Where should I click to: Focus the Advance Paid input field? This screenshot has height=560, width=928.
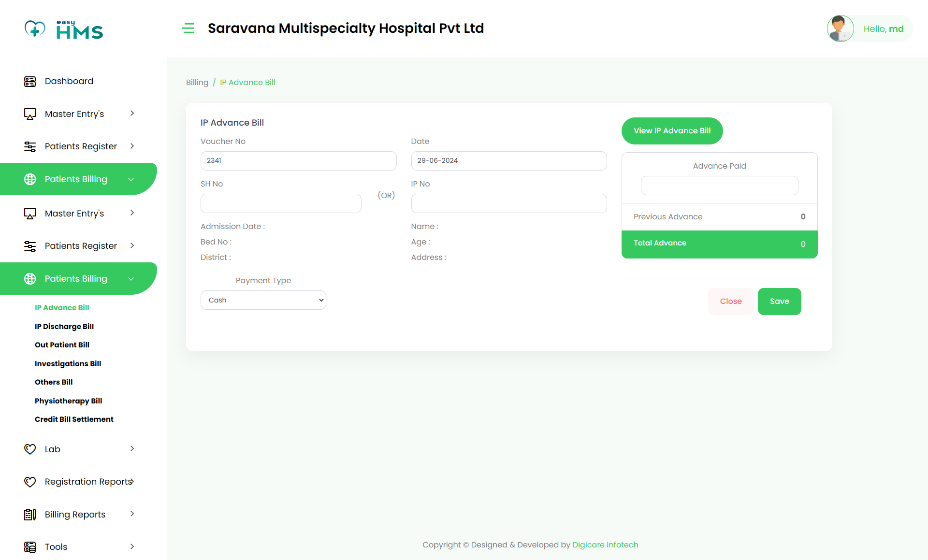point(719,186)
